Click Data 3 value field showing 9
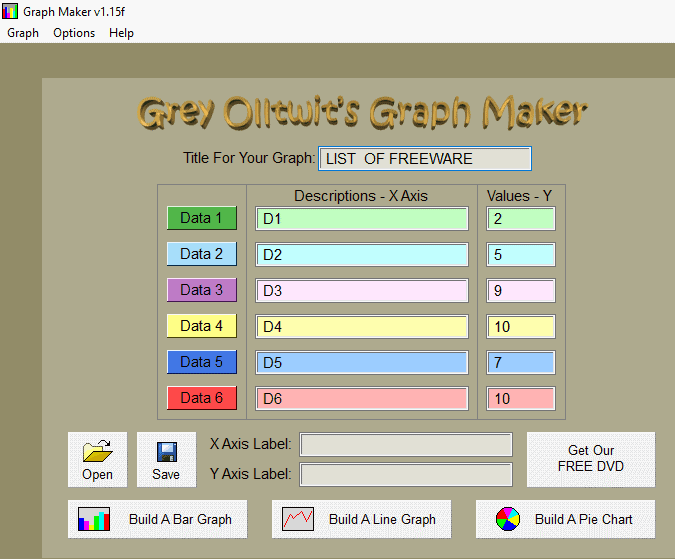Viewport: 675px width, 559px height. pyautogui.click(x=521, y=290)
